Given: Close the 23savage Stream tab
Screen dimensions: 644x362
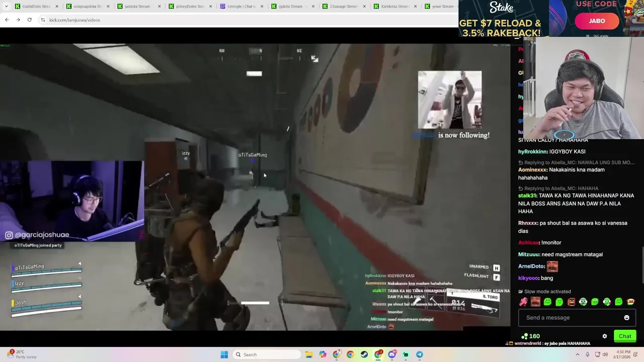Looking at the screenshot, I should [x=364, y=6].
